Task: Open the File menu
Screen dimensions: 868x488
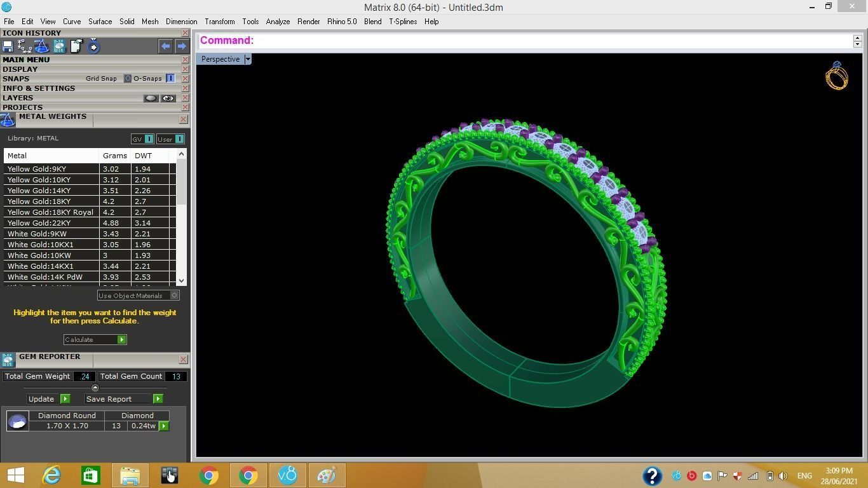Action: (x=9, y=22)
